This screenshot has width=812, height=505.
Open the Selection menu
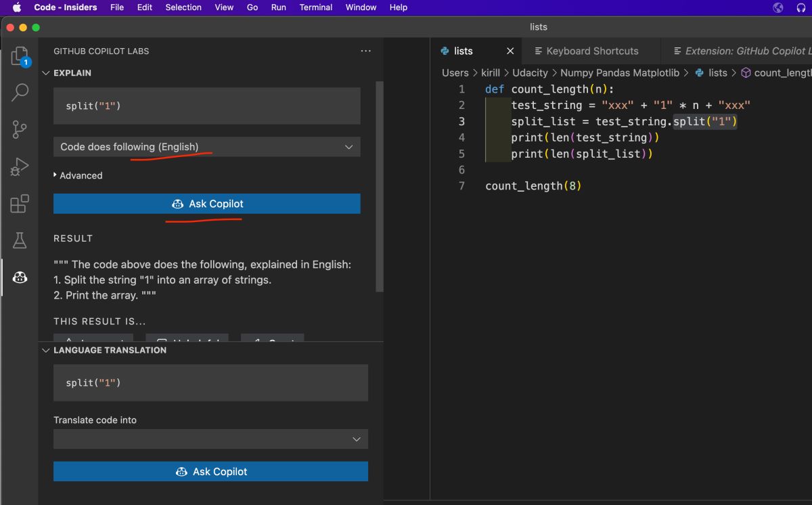pos(183,7)
